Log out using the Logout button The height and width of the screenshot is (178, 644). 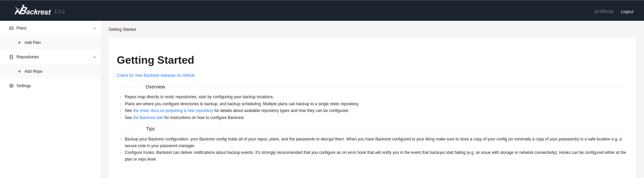click(x=627, y=12)
